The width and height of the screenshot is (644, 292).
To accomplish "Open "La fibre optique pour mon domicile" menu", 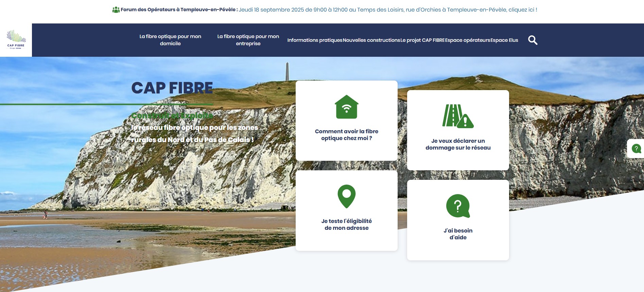I will [170, 40].
